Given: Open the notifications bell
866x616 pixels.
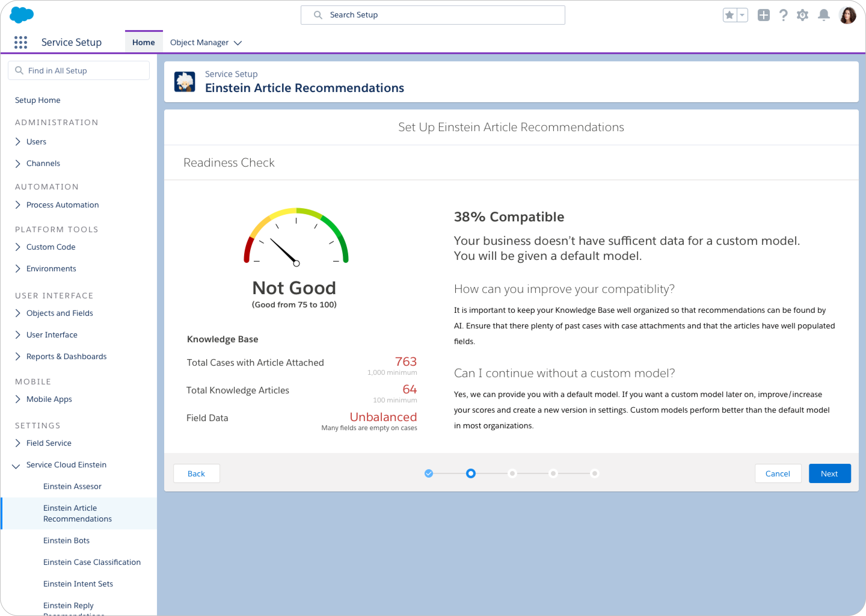Looking at the screenshot, I should click(824, 15).
